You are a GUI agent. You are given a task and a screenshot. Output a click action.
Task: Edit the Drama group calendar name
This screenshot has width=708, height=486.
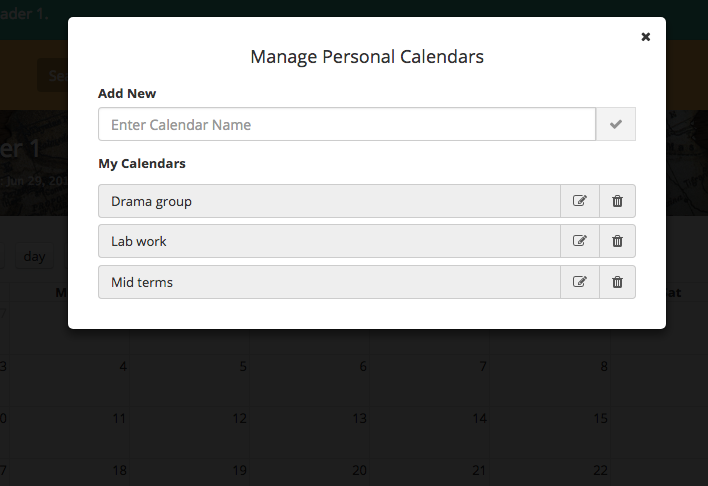point(580,201)
